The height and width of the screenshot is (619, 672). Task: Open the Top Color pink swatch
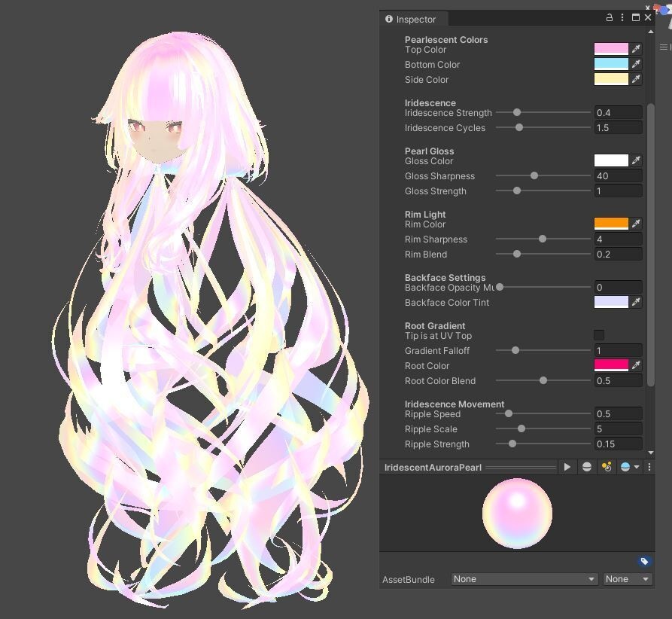click(611, 49)
